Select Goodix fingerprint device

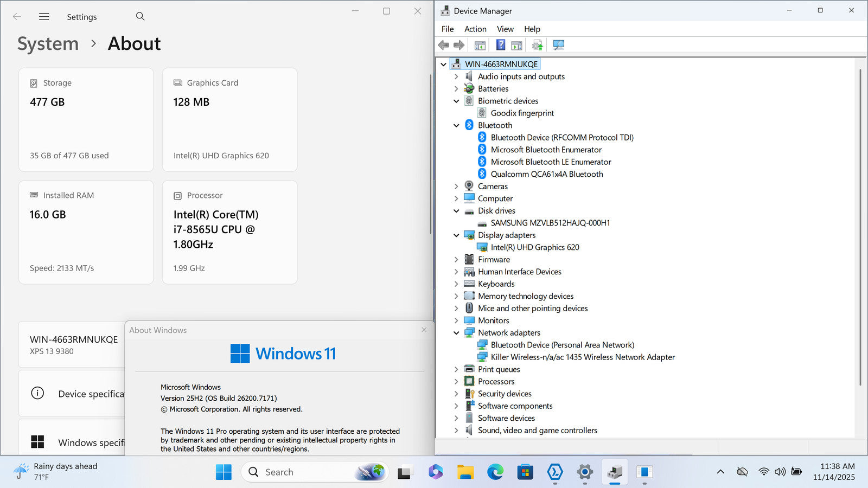point(522,113)
